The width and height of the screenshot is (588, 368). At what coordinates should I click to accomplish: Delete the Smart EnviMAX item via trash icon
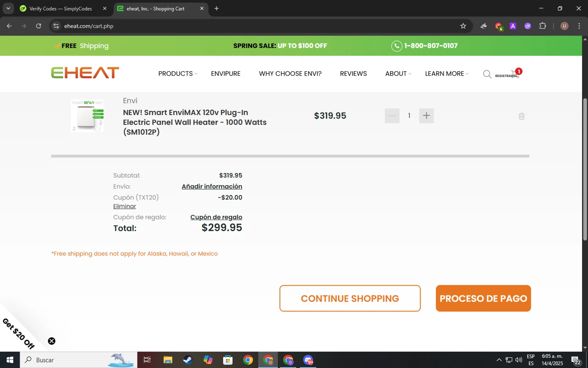coord(521,116)
